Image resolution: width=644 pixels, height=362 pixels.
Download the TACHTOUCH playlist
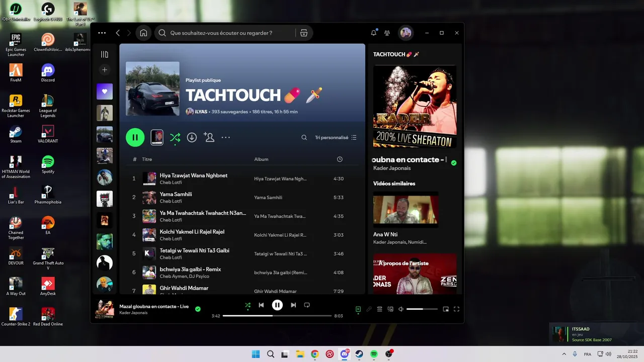click(192, 137)
